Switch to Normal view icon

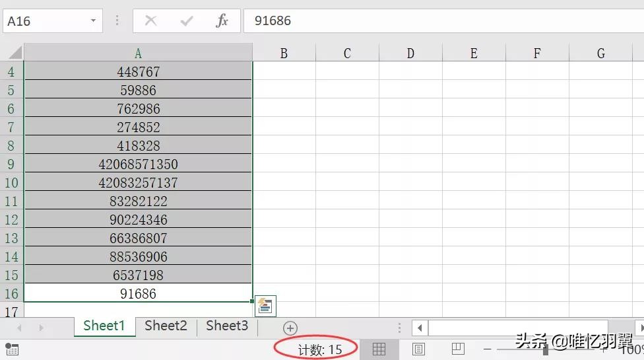point(379,349)
